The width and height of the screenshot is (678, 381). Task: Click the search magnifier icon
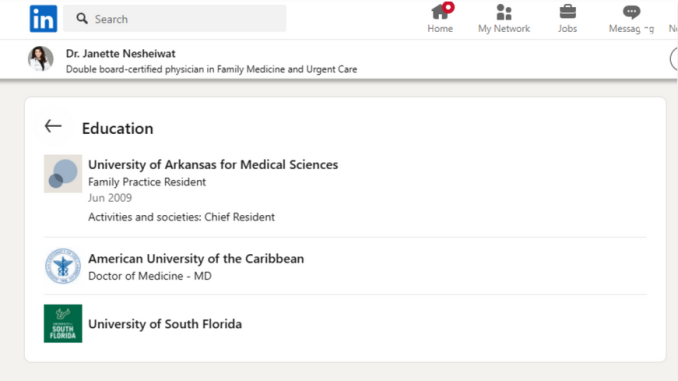(82, 19)
